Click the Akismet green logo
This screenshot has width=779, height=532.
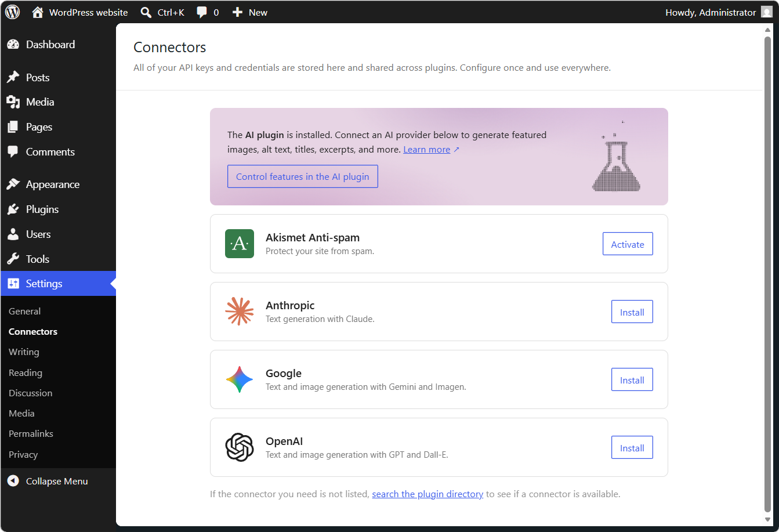coord(240,244)
